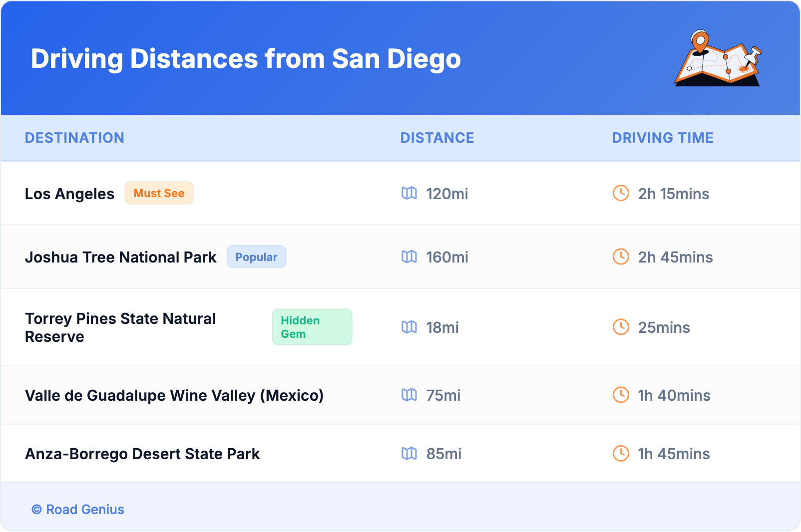Click the Must See badge

[159, 193]
